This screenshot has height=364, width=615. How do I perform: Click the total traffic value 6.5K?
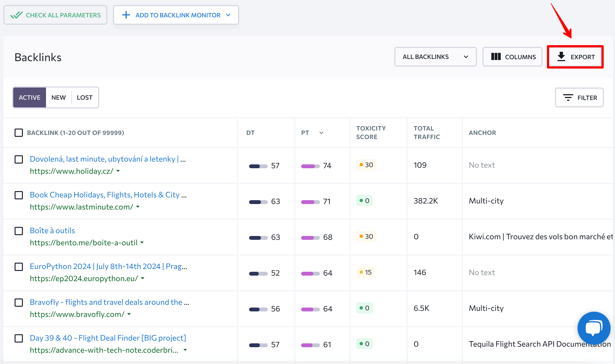click(x=421, y=308)
